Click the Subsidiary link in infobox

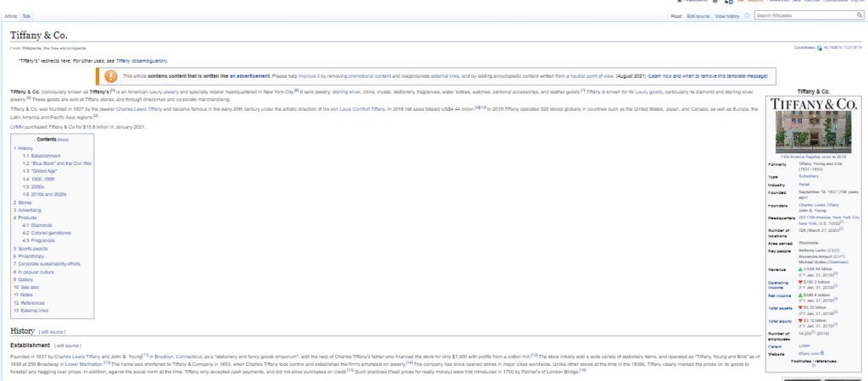click(808, 176)
